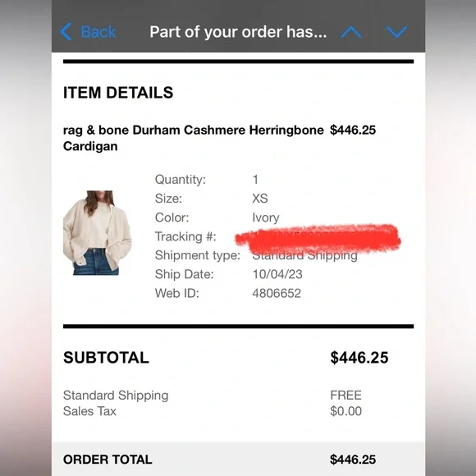
Task: Tap the rag & bone cardigan product name
Action: [x=193, y=138]
